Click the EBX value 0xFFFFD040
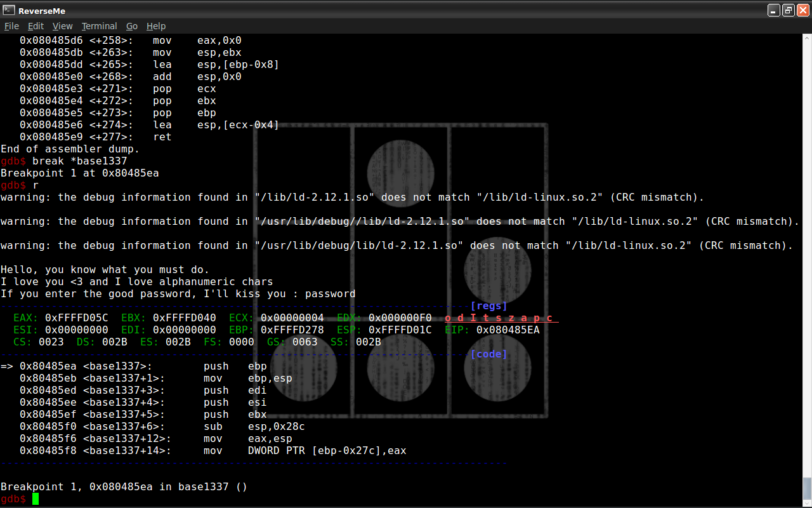Screen dimensions: 812x508 click(x=185, y=318)
